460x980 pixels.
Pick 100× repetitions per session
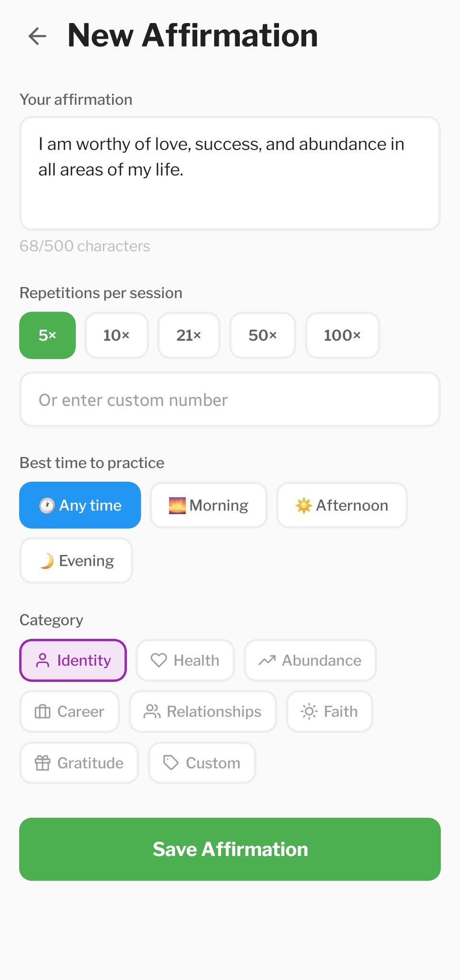tap(342, 335)
